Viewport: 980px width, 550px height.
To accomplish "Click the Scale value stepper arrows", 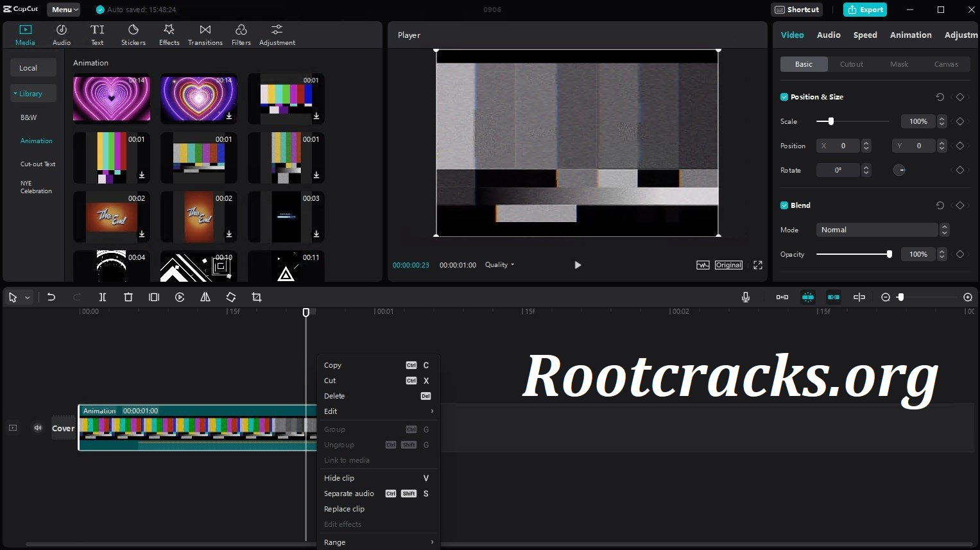I will tap(942, 121).
